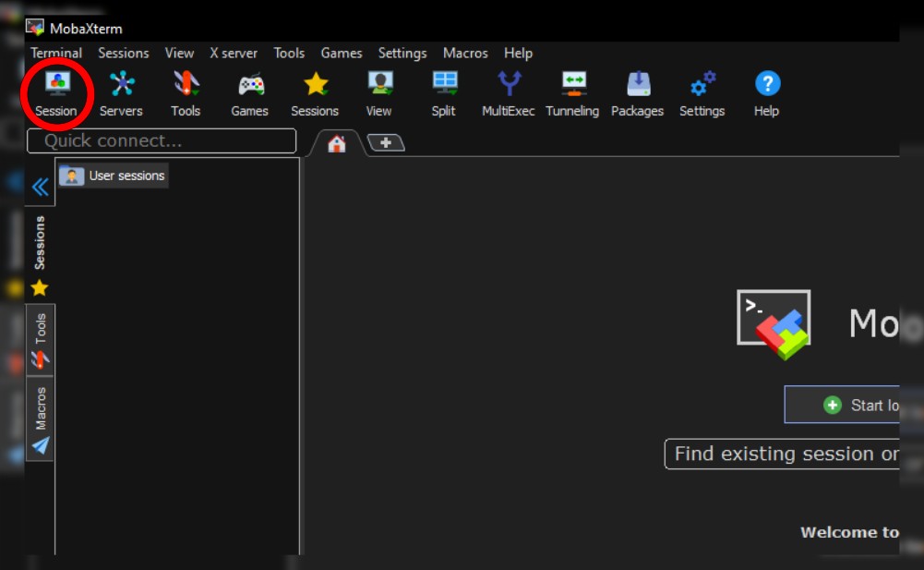Viewport: 924px width, 570px height.
Task: Open the Tools menu
Action: [289, 53]
